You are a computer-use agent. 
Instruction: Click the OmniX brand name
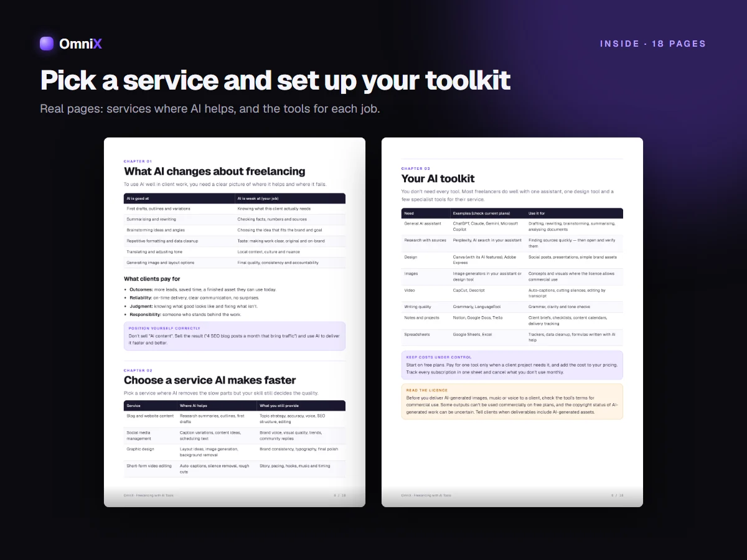80,44
